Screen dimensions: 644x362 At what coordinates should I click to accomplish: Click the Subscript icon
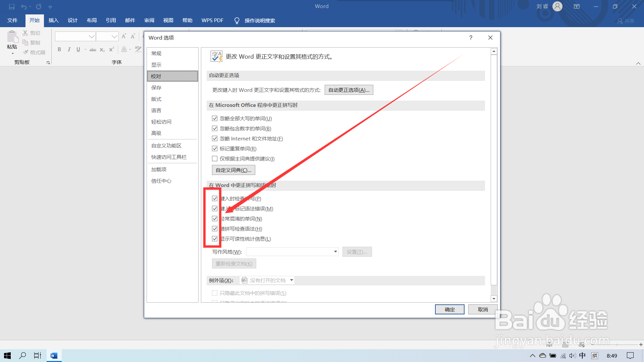102,50
